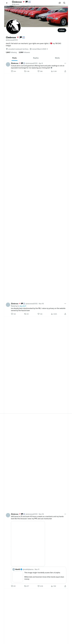Open more options on the FBI doorknock post

[65, 304]
